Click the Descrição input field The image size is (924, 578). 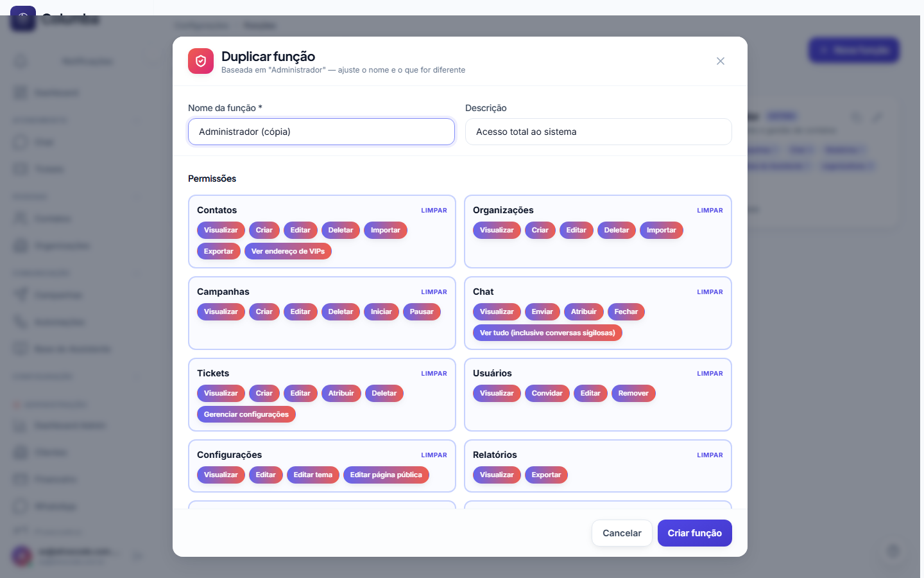coord(599,132)
